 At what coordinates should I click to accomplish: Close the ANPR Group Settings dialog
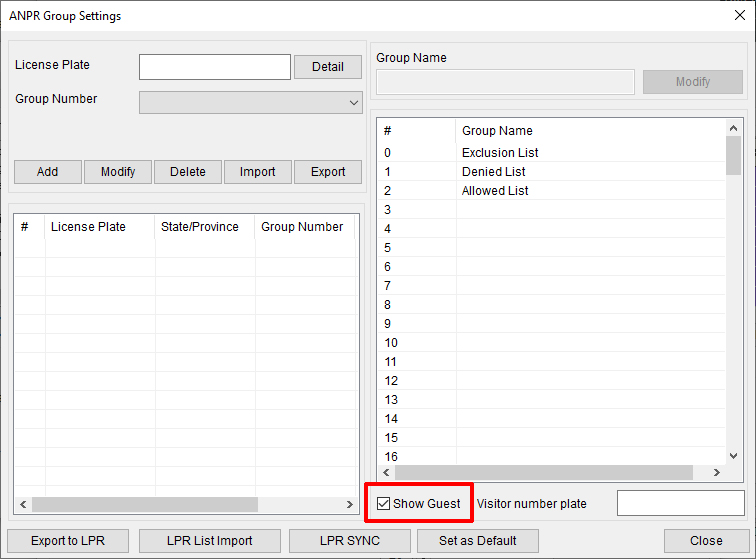point(705,541)
